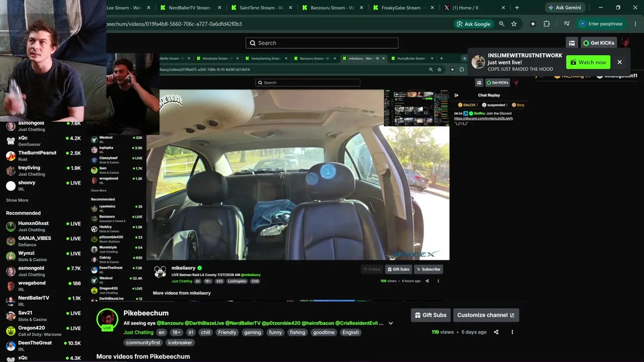Image resolution: width=644 pixels, height=362 pixels.
Task: Click the @Banzouru mention in the stream title
Action: point(170,323)
